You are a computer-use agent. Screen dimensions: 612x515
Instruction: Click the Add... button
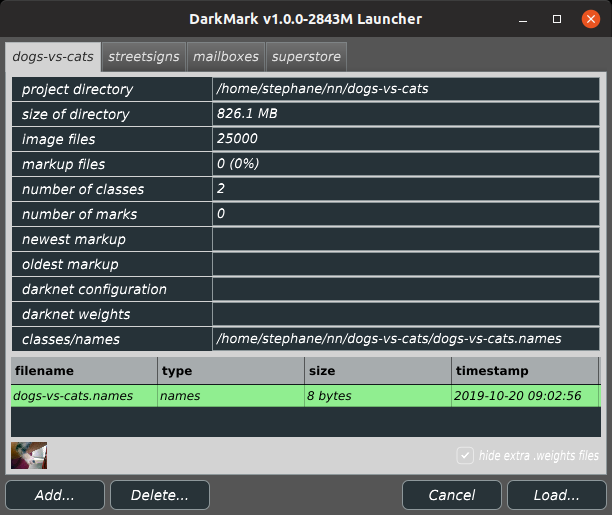[55, 495]
